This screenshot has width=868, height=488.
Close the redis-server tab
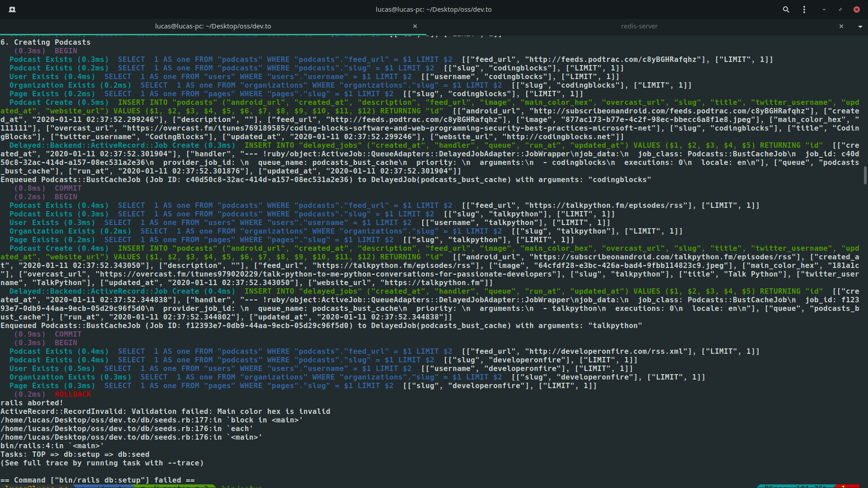click(841, 26)
